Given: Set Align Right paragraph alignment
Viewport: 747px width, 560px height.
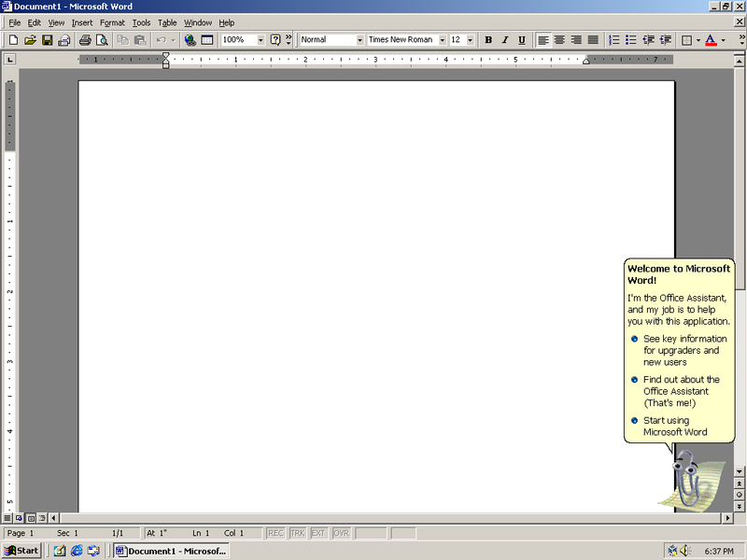Looking at the screenshot, I should [576, 40].
